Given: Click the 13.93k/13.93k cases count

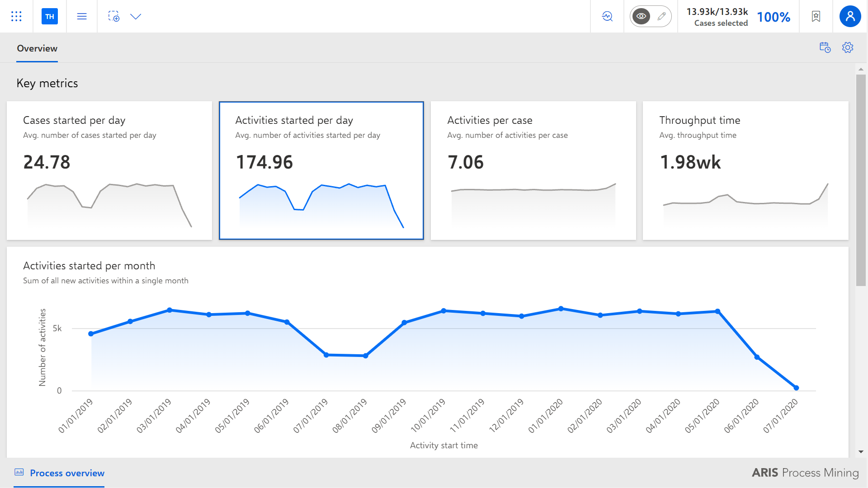Looking at the screenshot, I should [x=717, y=12].
